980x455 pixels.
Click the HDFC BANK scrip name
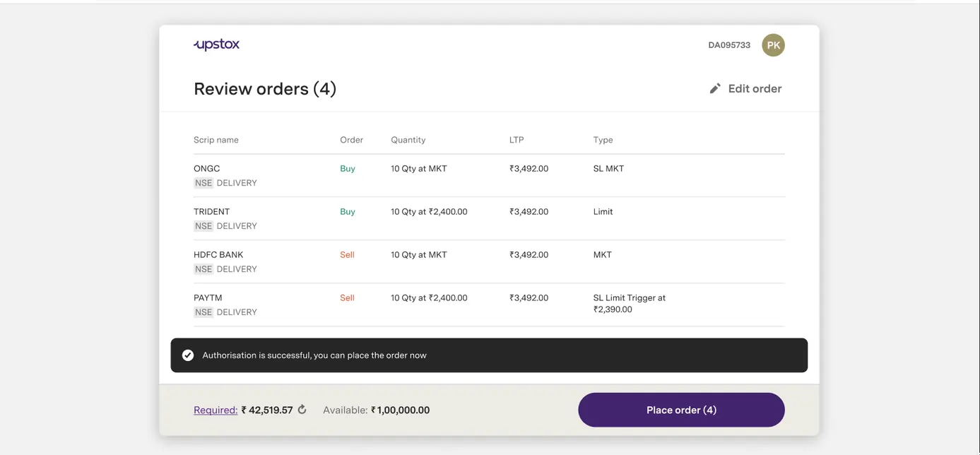click(x=218, y=254)
